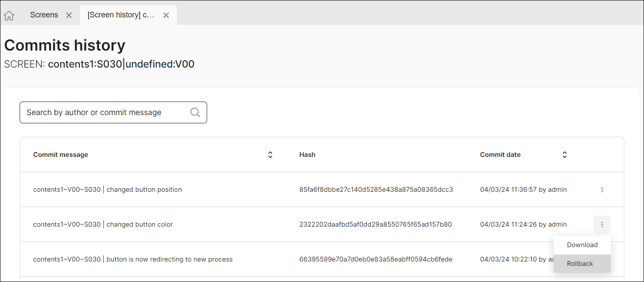The height and width of the screenshot is (282, 644).
Task: Sort by Commit date using sort arrows
Action: (565, 155)
